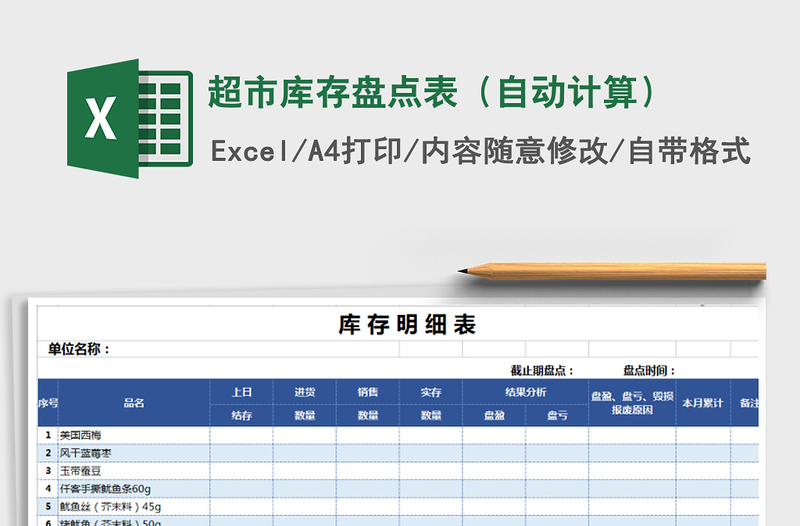Select the 本月累计 column header
This screenshot has width=800, height=526.
tap(703, 403)
